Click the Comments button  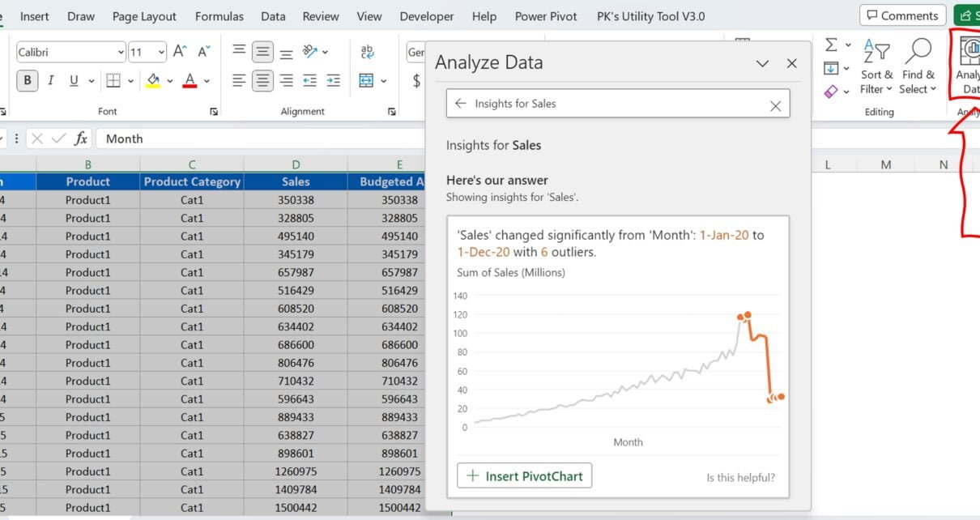(x=902, y=15)
